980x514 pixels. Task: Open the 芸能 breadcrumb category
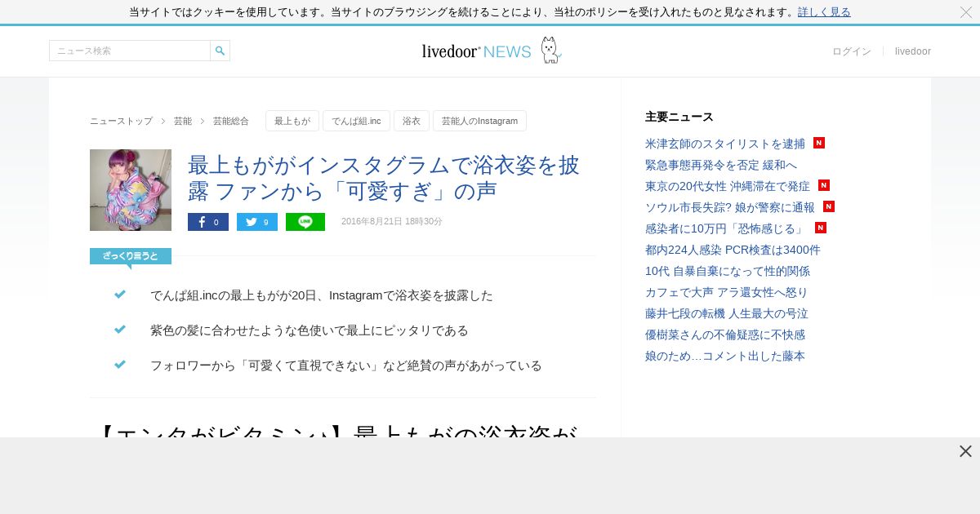coord(183,121)
